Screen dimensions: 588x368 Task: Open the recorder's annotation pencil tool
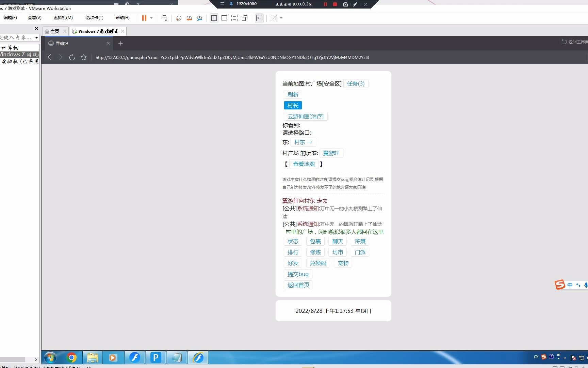[x=355, y=4]
